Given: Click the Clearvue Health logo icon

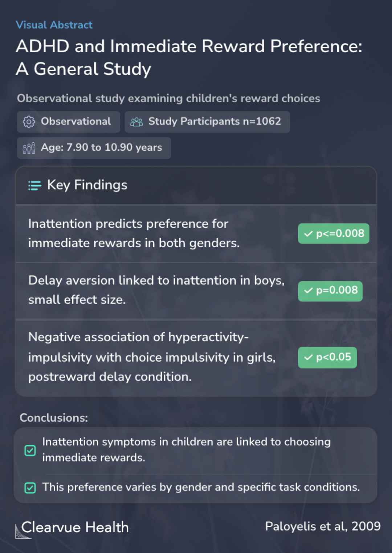Looking at the screenshot, I should pos(23,531).
